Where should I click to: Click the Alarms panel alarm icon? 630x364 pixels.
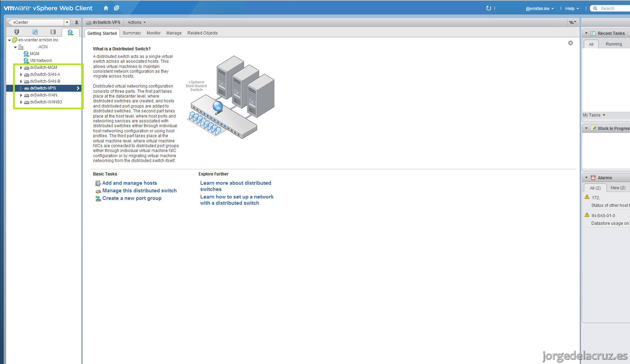[x=593, y=178]
